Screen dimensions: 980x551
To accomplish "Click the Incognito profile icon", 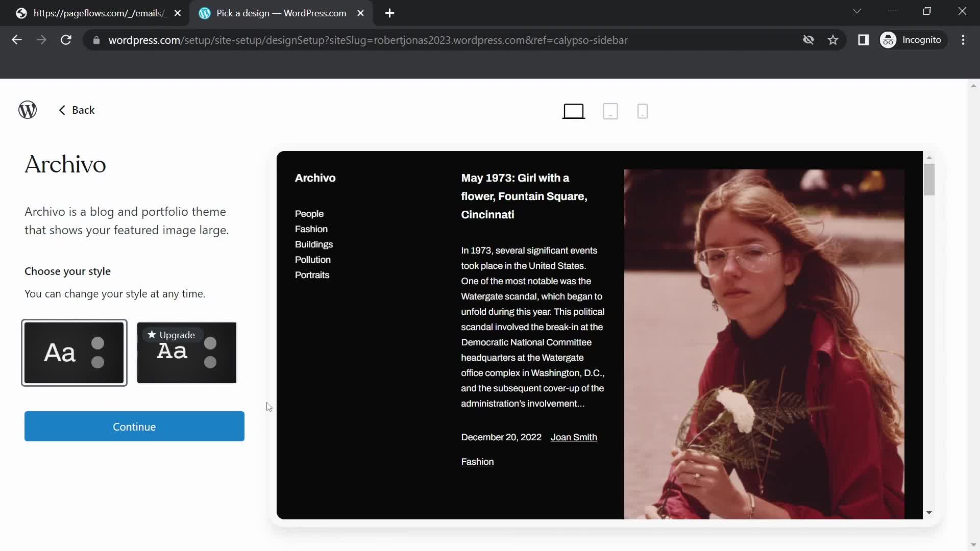I will tap(888, 40).
